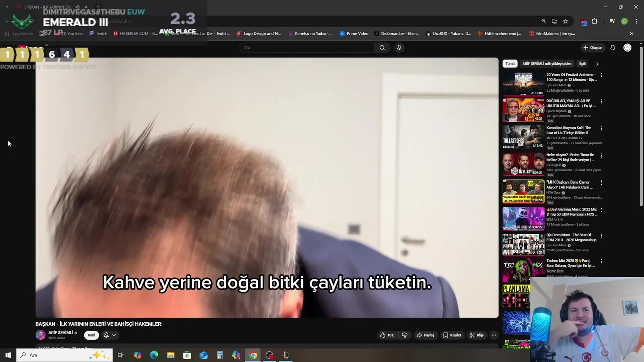Open 'Best Gaming Music 2022 Mix' video title

tap(572, 212)
